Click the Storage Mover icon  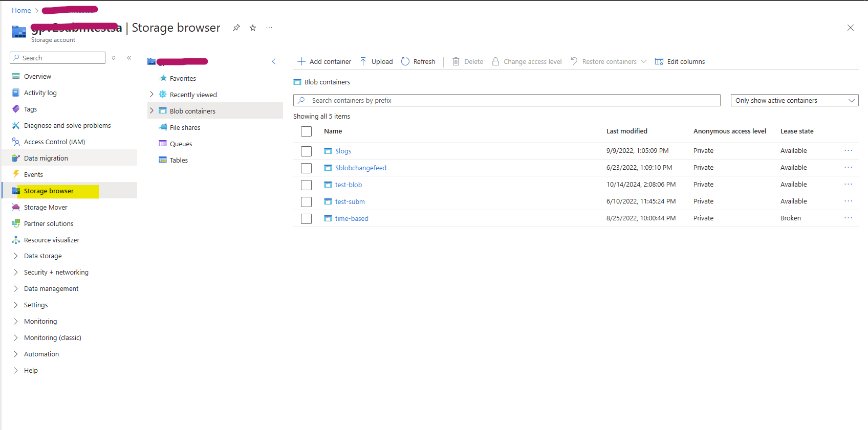click(16, 207)
